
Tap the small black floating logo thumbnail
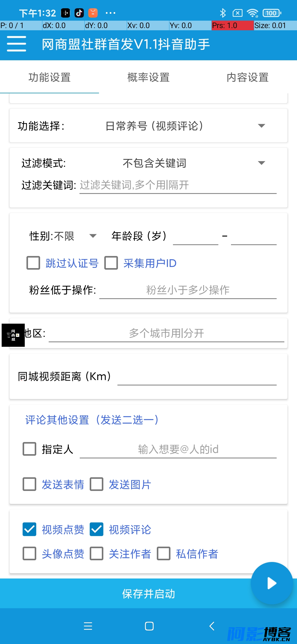click(x=13, y=335)
